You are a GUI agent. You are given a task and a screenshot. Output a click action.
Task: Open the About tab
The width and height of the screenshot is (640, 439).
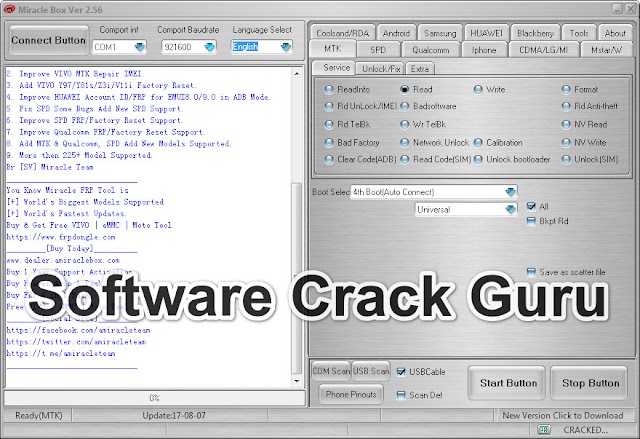click(615, 33)
